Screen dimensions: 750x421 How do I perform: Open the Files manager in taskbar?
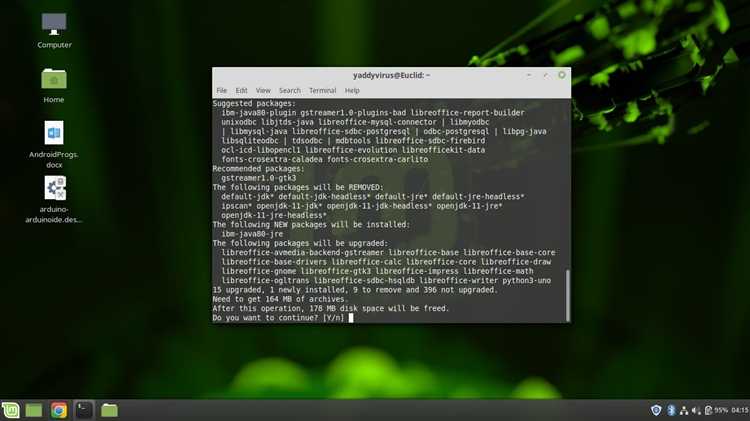pos(109,410)
